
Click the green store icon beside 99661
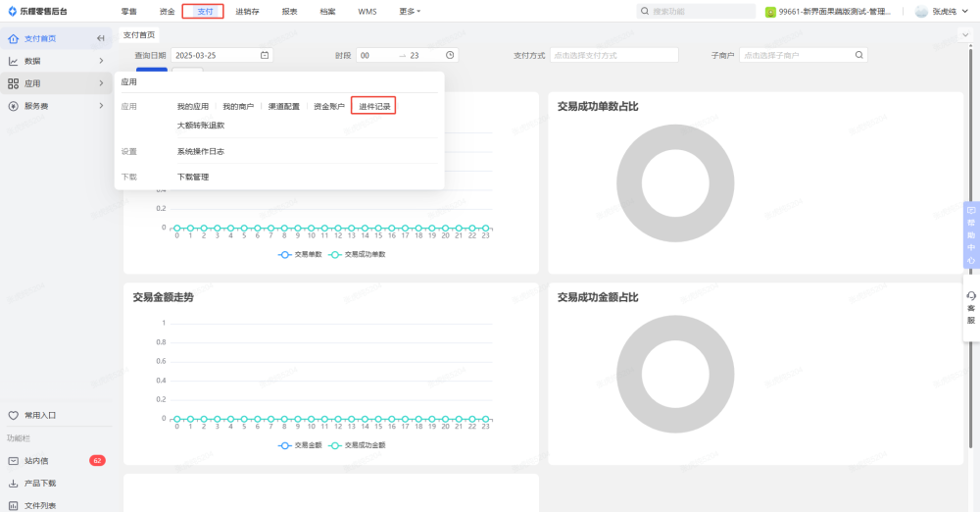coord(770,12)
